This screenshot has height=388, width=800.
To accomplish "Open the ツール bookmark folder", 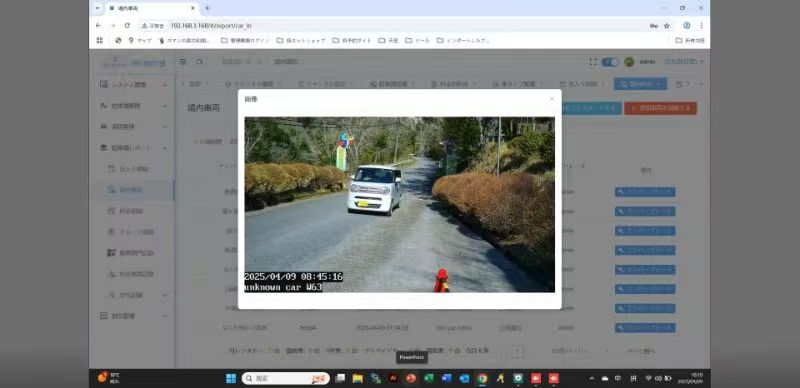I will point(417,40).
